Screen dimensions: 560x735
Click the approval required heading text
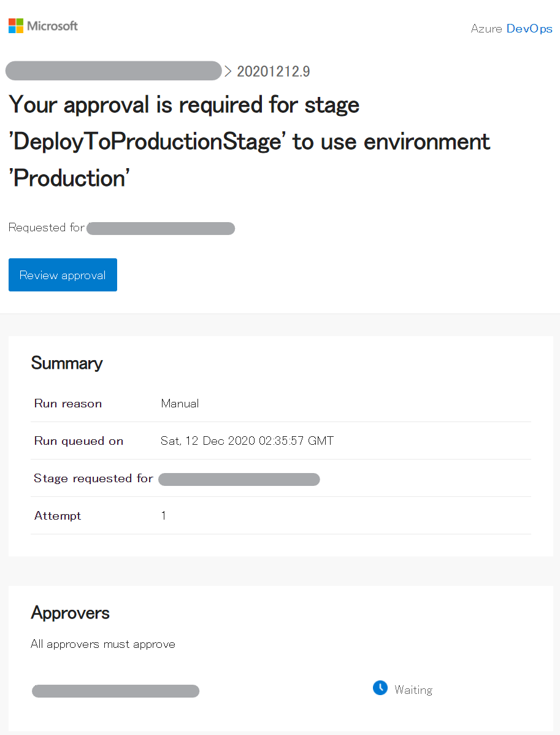tap(249, 142)
